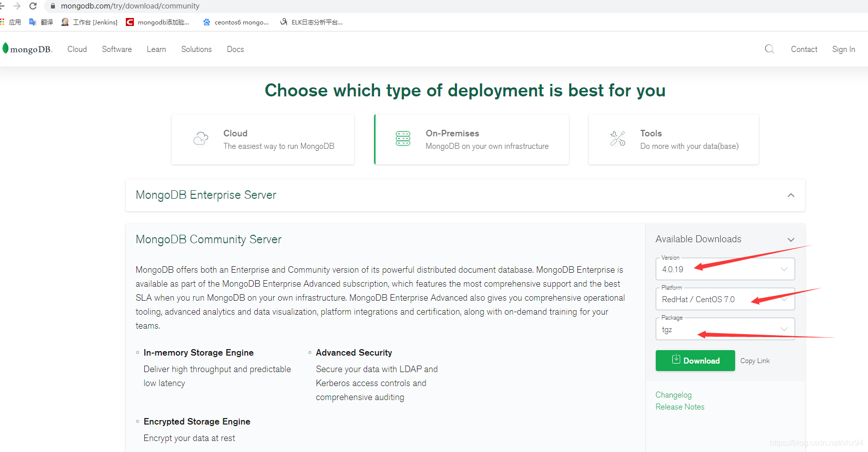Click the MongoDB Enterprise Server heading
868x452 pixels.
tap(206, 195)
